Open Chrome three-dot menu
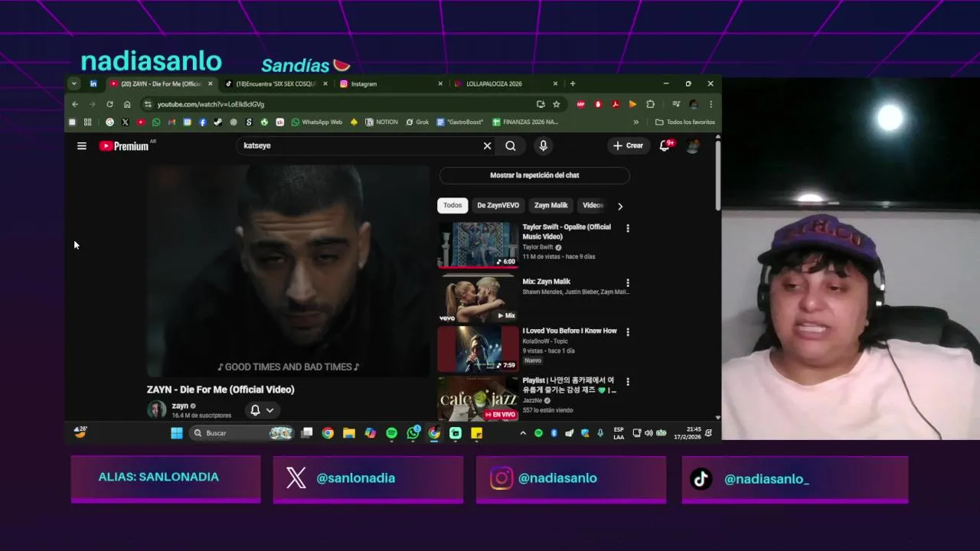Screen dimensions: 980x551 coord(710,104)
